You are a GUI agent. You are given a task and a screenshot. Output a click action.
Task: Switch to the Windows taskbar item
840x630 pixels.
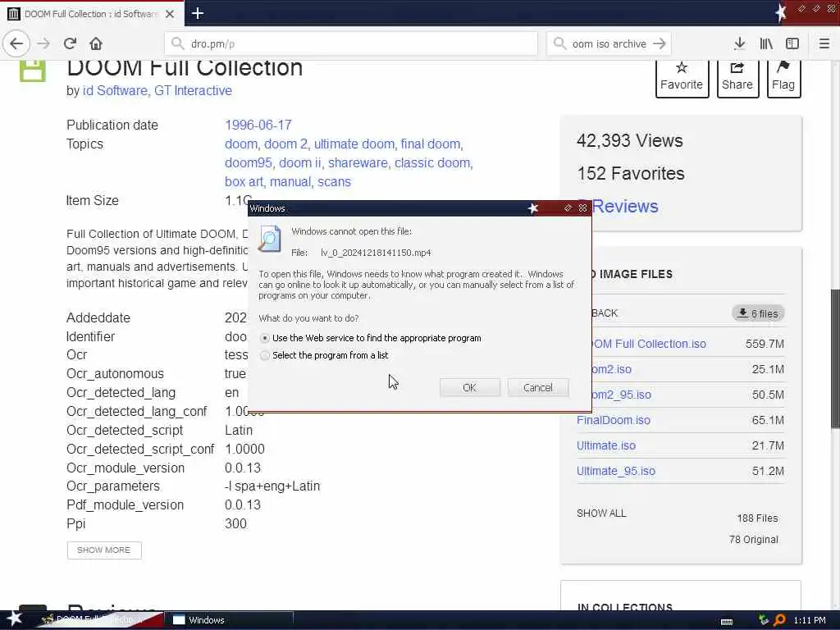(230, 620)
